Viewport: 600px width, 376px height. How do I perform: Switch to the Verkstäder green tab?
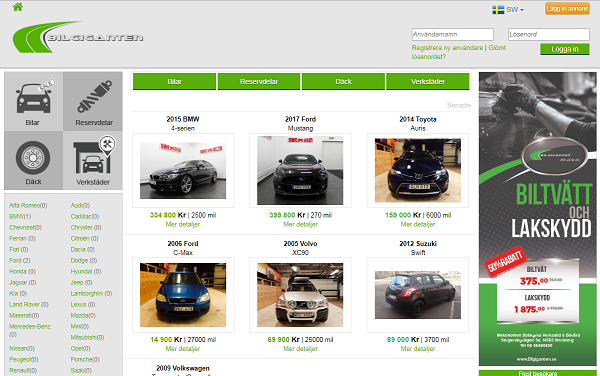pyautogui.click(x=427, y=81)
